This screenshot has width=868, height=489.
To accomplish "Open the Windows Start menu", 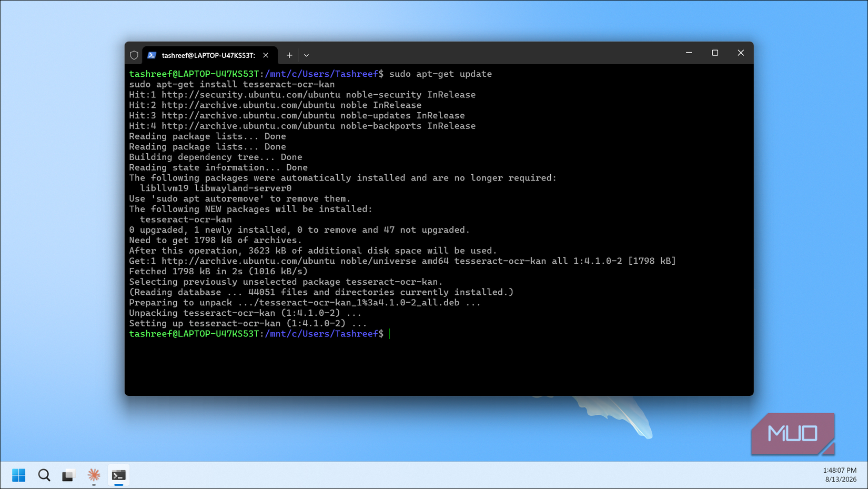I will tap(18, 475).
